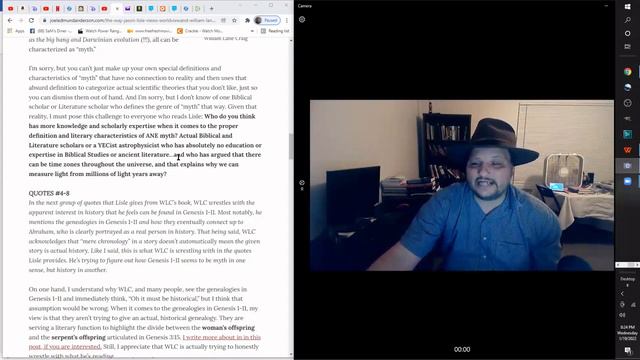640x360 pixels.
Task: Click the address bar URL
Action: tap(132, 20)
